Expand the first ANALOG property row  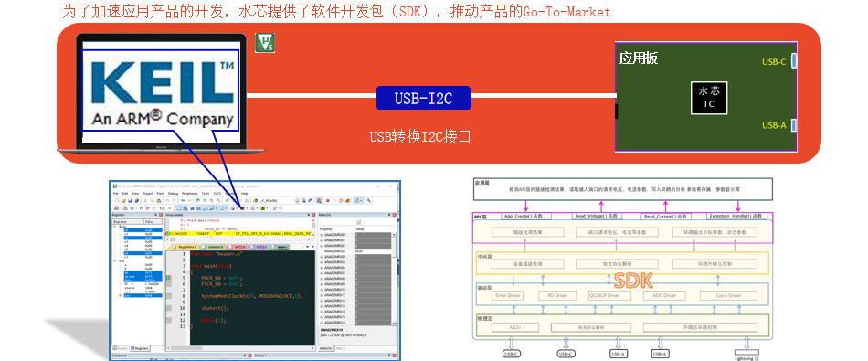(321, 235)
